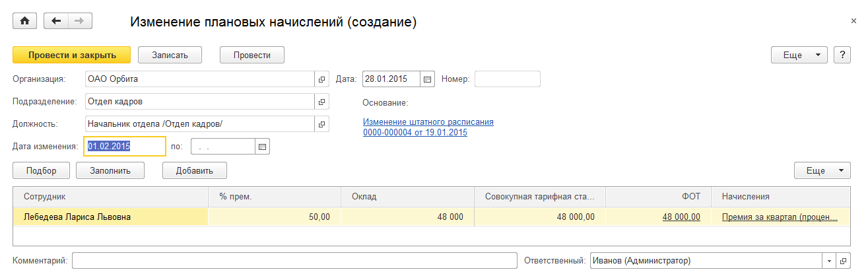Open the responsible person form icon
The height and width of the screenshot is (278, 868).
tap(843, 261)
